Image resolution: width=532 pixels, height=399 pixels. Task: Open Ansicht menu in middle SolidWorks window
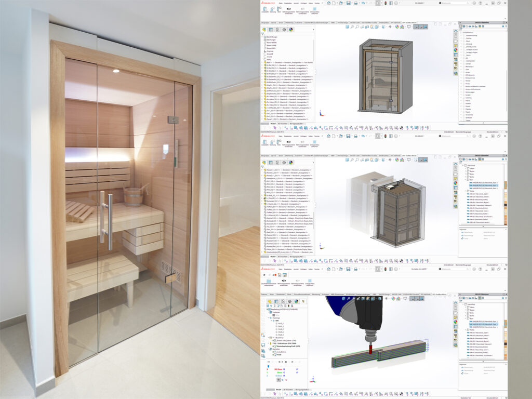click(x=296, y=136)
